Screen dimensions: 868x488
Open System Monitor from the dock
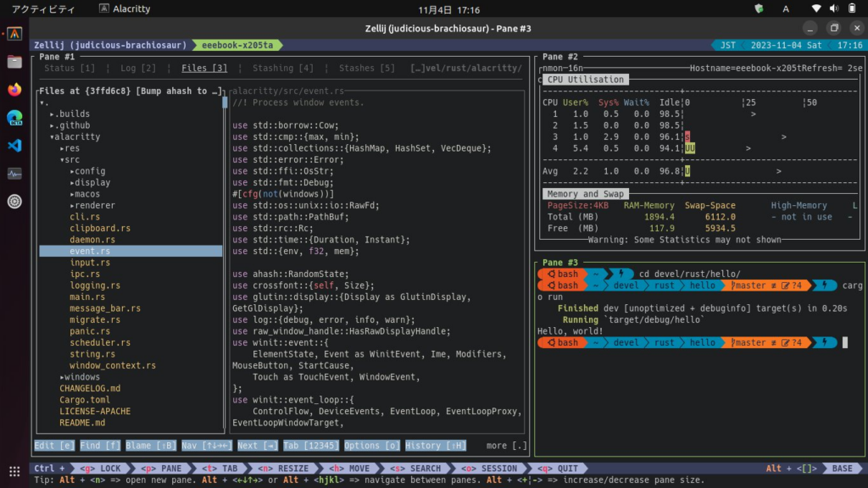click(x=14, y=174)
